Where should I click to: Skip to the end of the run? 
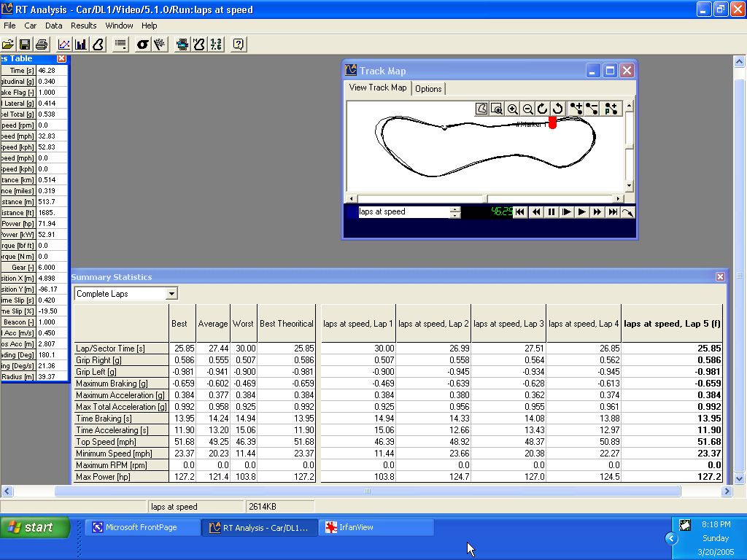pos(612,212)
